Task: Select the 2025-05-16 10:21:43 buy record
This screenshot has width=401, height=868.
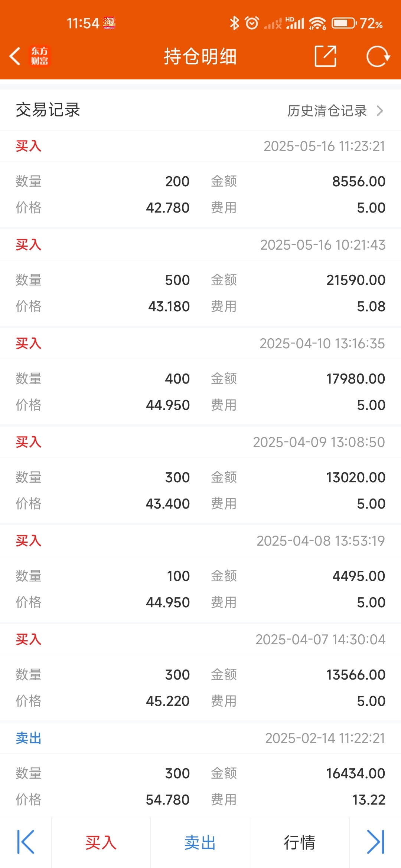Action: (x=200, y=277)
